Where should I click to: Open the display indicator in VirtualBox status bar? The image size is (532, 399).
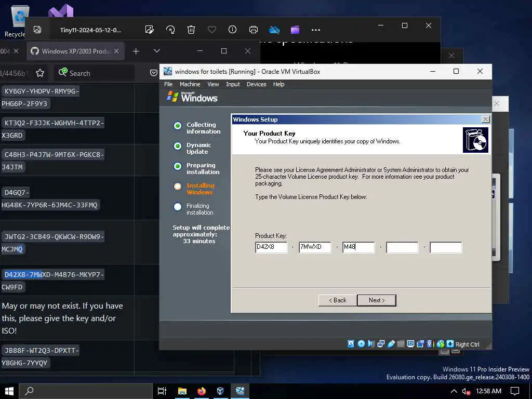(410, 344)
